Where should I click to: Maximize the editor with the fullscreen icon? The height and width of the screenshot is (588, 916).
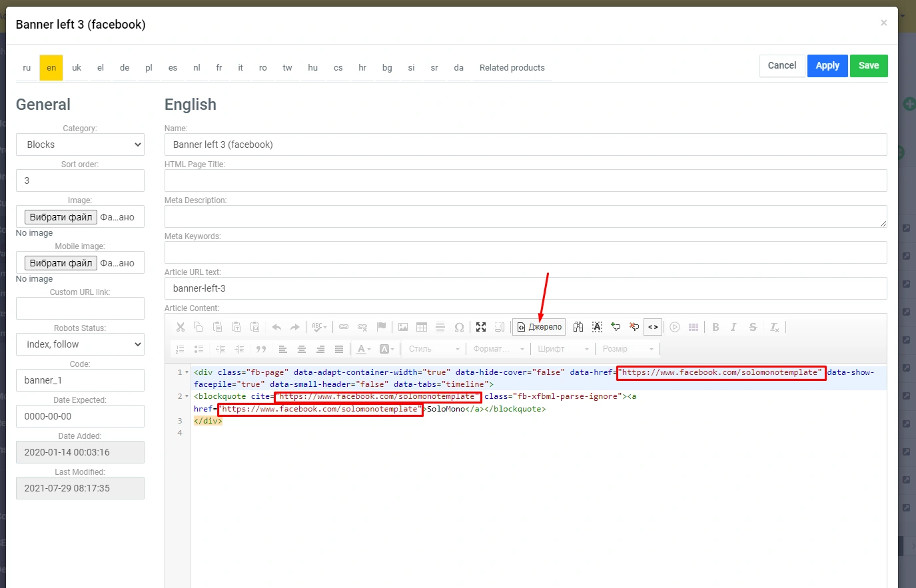[481, 327]
